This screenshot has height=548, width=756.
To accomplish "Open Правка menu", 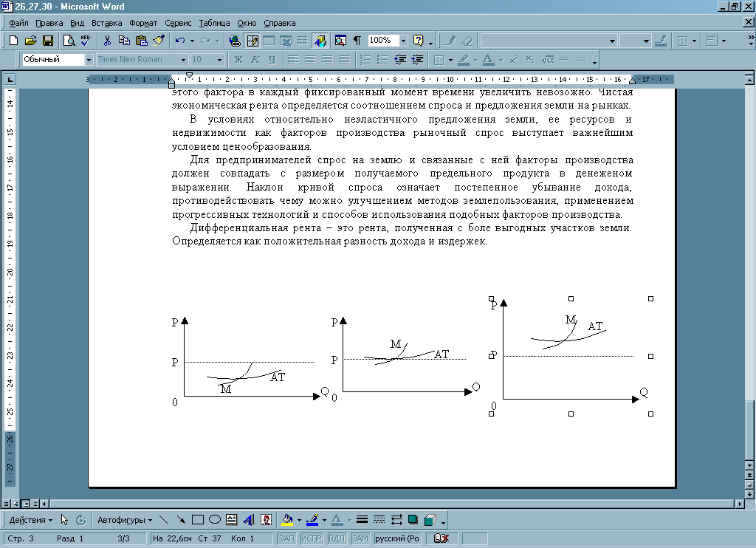I will click(x=49, y=23).
